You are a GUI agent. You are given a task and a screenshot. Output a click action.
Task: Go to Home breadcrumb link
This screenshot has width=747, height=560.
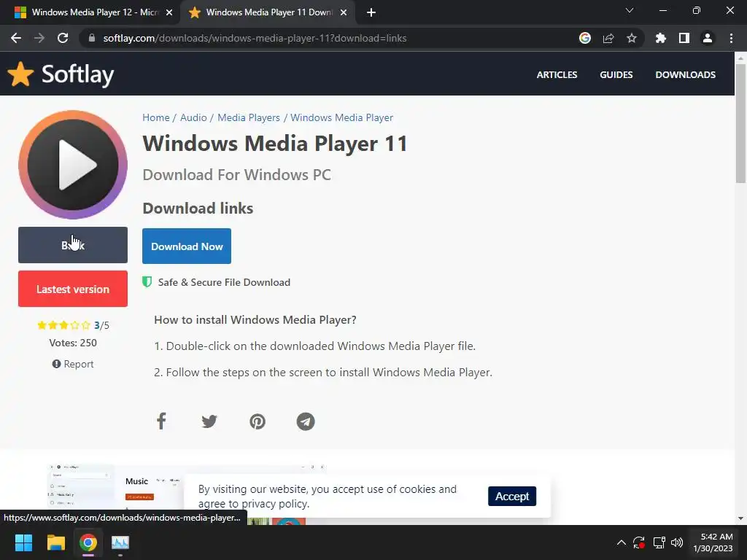click(156, 117)
